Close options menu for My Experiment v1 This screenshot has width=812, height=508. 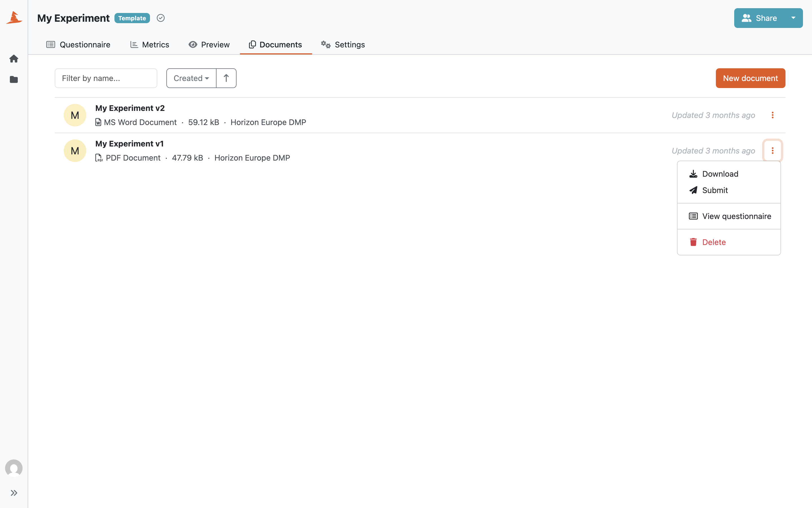773,151
